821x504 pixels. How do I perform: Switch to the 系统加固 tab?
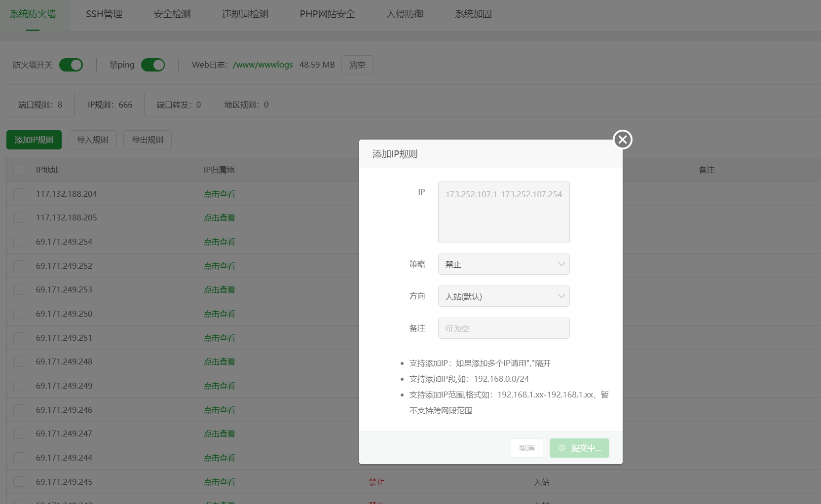(474, 14)
